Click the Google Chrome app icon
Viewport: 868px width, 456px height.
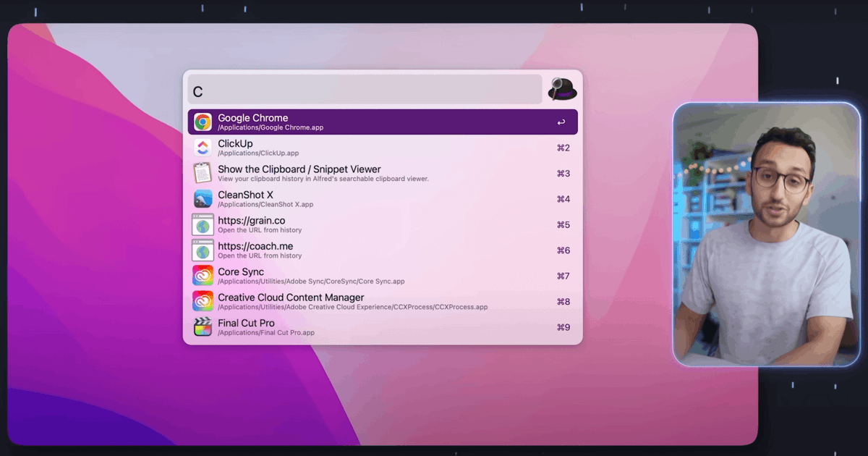point(203,122)
